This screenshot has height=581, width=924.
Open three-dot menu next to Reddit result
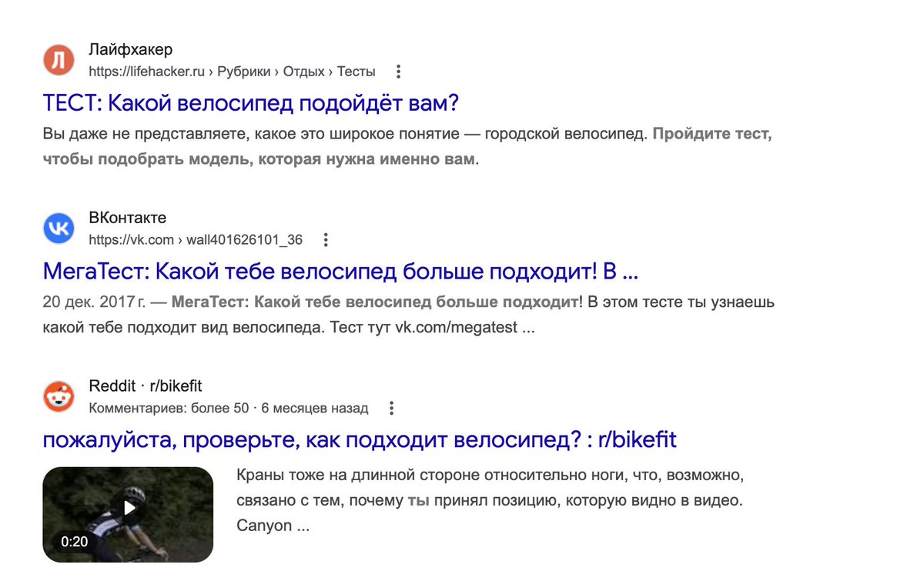point(391,408)
